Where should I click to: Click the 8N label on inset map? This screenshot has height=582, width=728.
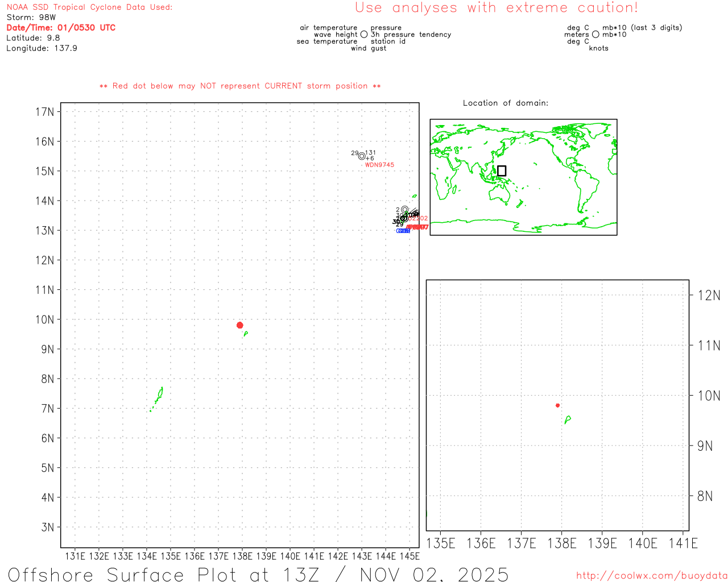[705, 496]
